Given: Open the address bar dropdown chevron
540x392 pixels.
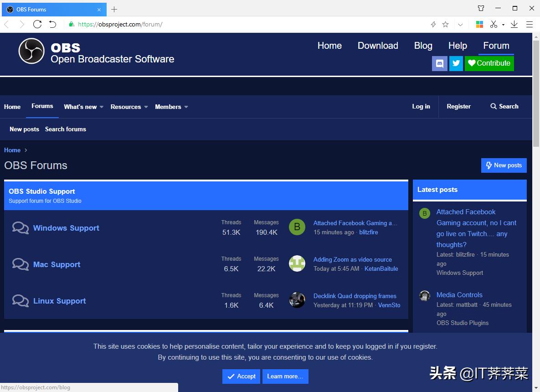Looking at the screenshot, I should point(460,25).
